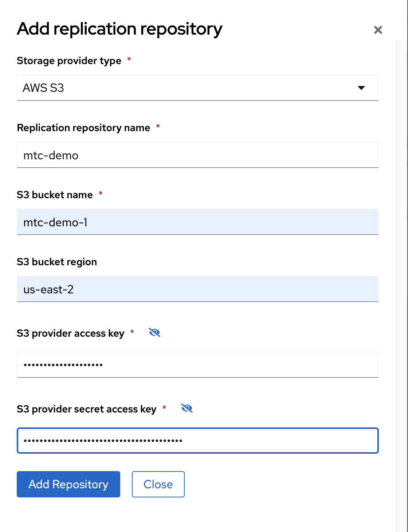Click the S3 bucket region input

197,289
